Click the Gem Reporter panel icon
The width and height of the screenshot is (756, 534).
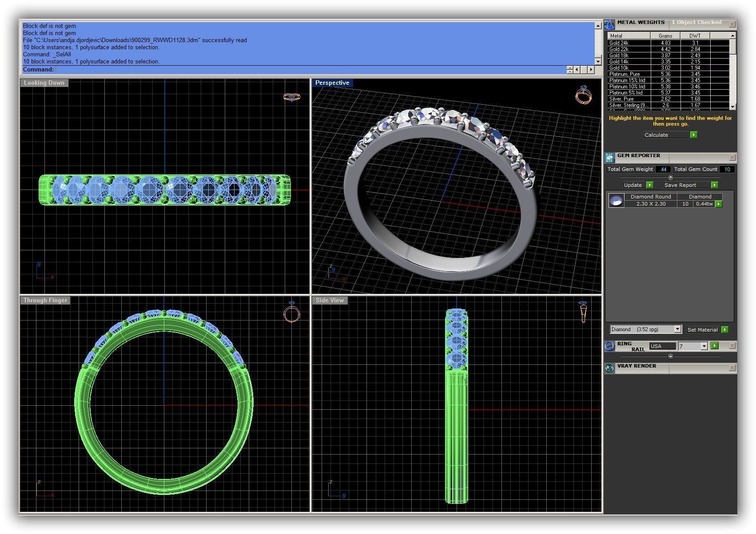coord(609,158)
